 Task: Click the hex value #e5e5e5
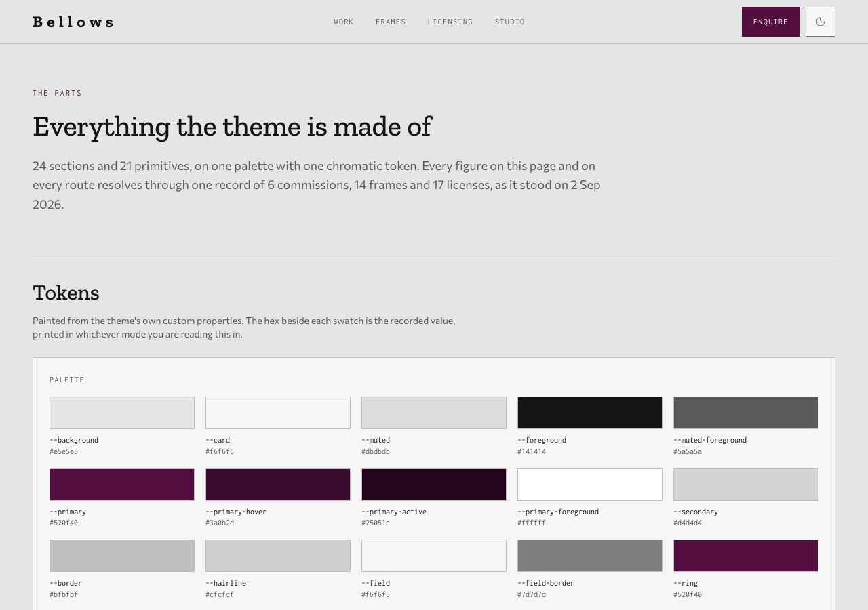pos(64,451)
